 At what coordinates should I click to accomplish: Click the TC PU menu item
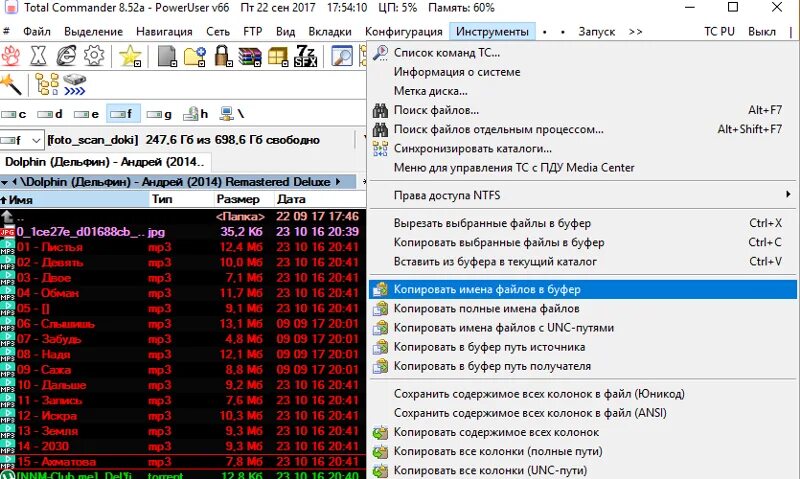pyautogui.click(x=719, y=32)
